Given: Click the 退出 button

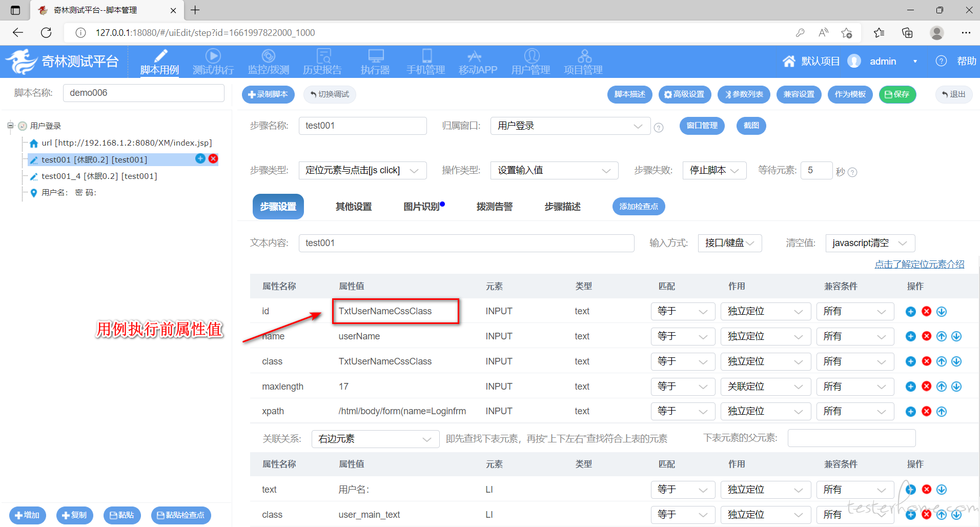Looking at the screenshot, I should tap(953, 94).
